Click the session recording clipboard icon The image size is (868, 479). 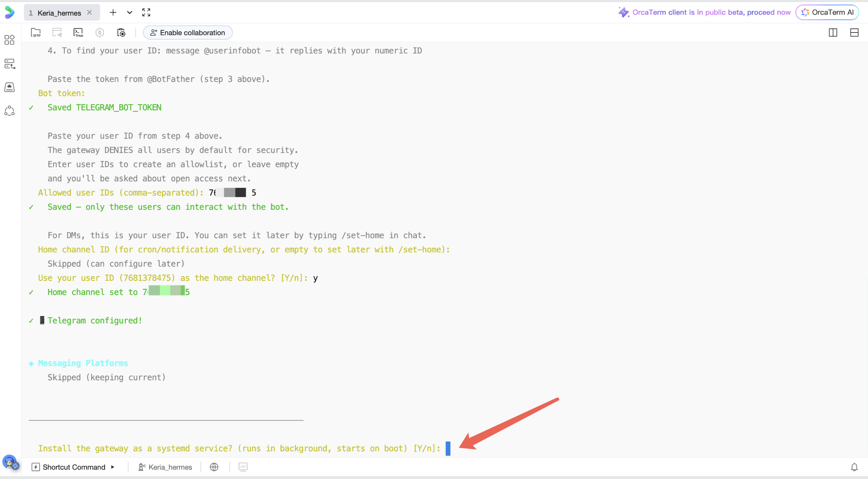tap(121, 33)
